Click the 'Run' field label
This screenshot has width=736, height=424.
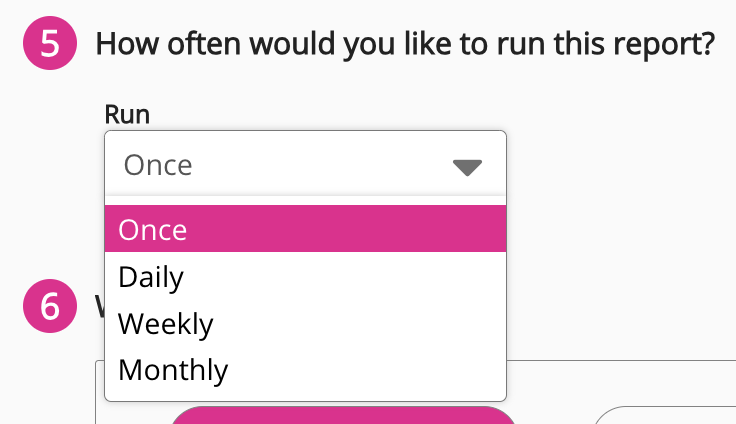click(x=127, y=114)
